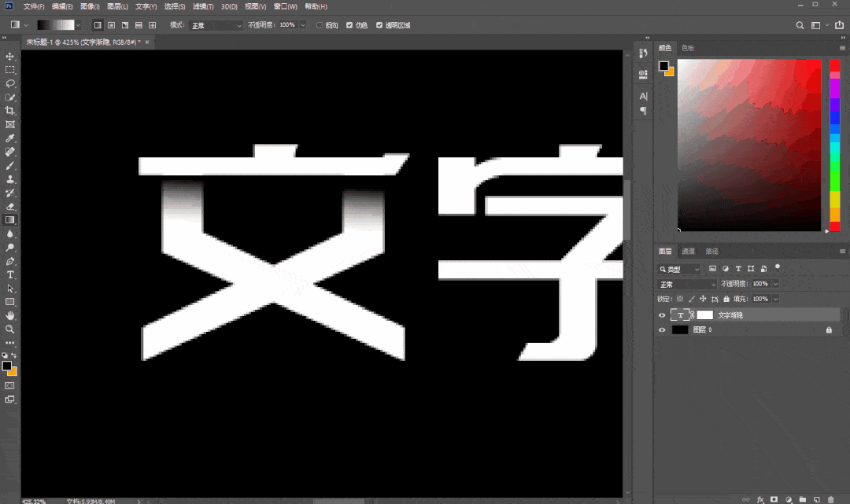Choose the Crop tool in toolbar

pos(10,111)
